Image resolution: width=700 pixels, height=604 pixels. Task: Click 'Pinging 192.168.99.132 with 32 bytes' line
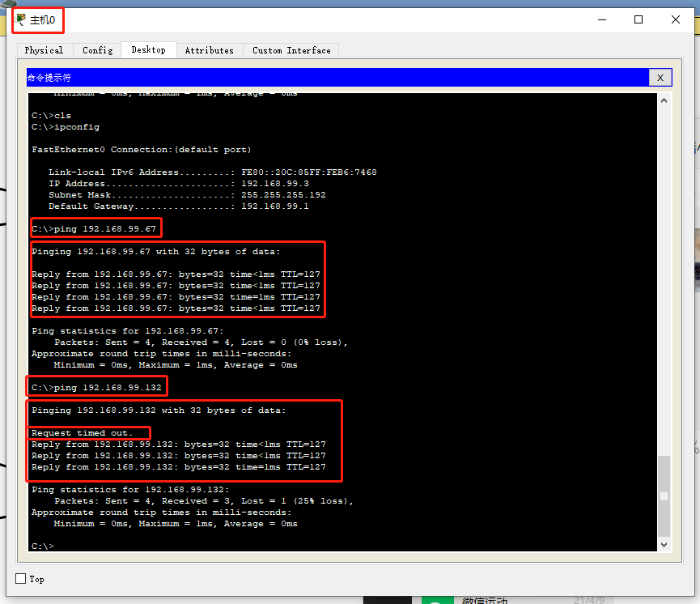[159, 410]
